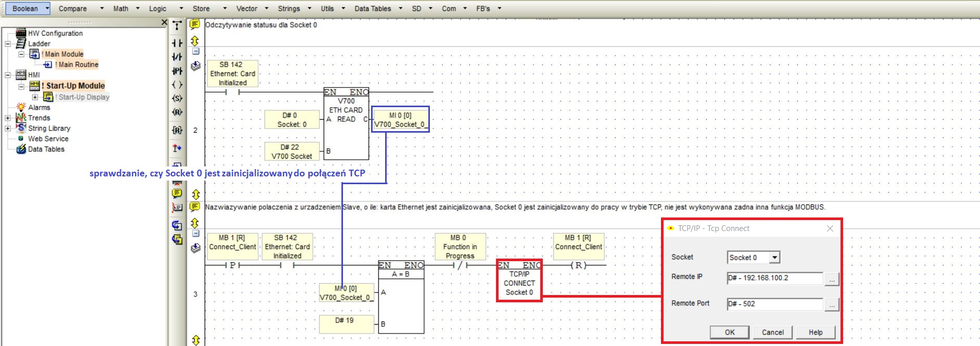Open the Strings menu
The width and height of the screenshot is (980, 346).
[289, 8]
